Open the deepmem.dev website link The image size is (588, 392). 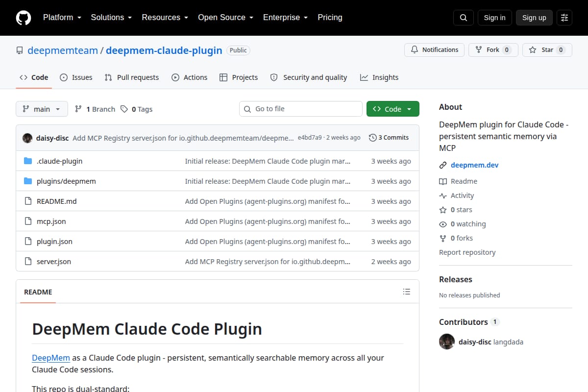(474, 165)
